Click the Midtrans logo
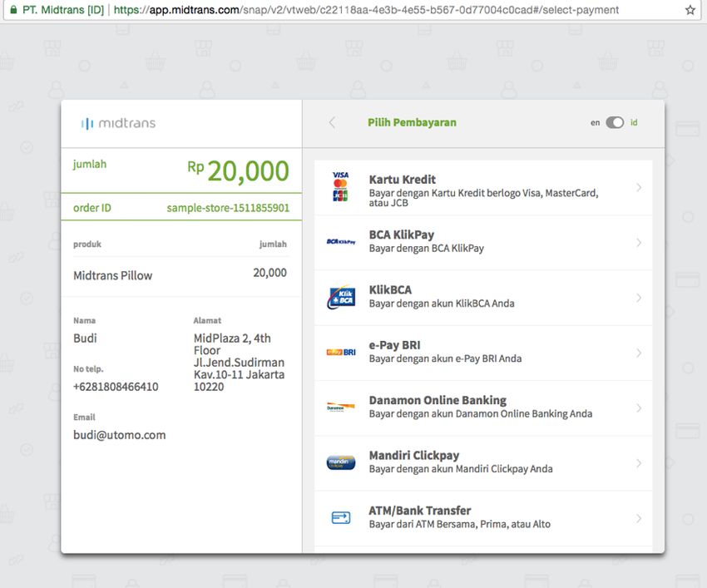 point(118,123)
